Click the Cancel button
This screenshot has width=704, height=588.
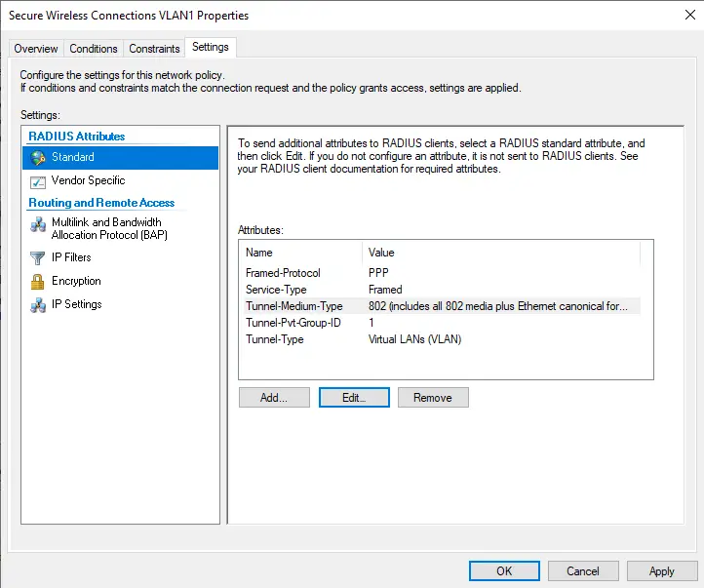(x=583, y=571)
